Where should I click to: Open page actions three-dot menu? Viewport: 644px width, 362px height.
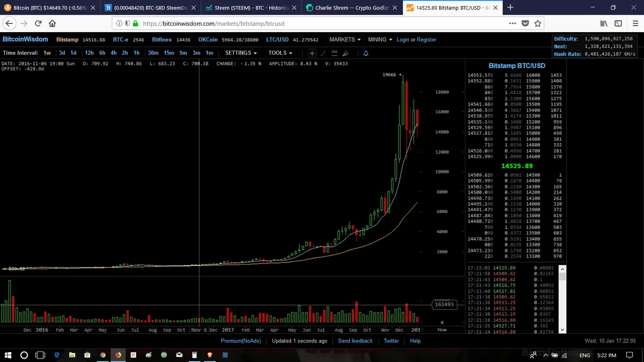coord(512,23)
